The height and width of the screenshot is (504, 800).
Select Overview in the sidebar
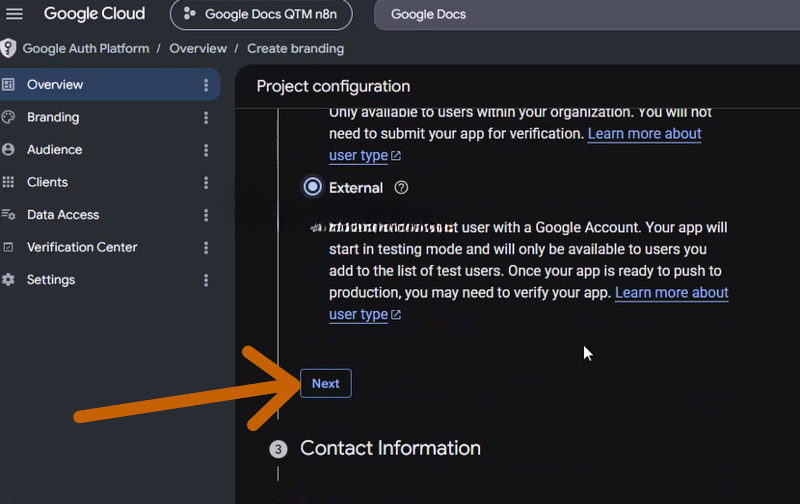[110, 85]
